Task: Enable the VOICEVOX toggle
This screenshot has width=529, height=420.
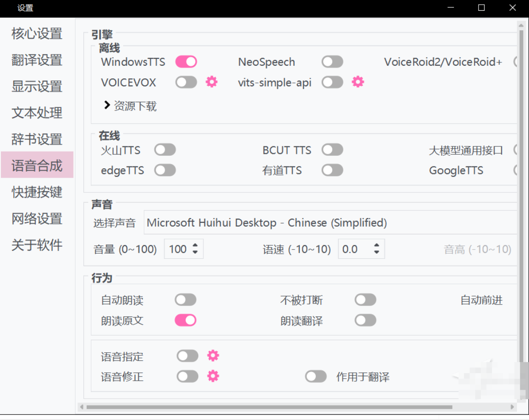Action: [x=186, y=82]
